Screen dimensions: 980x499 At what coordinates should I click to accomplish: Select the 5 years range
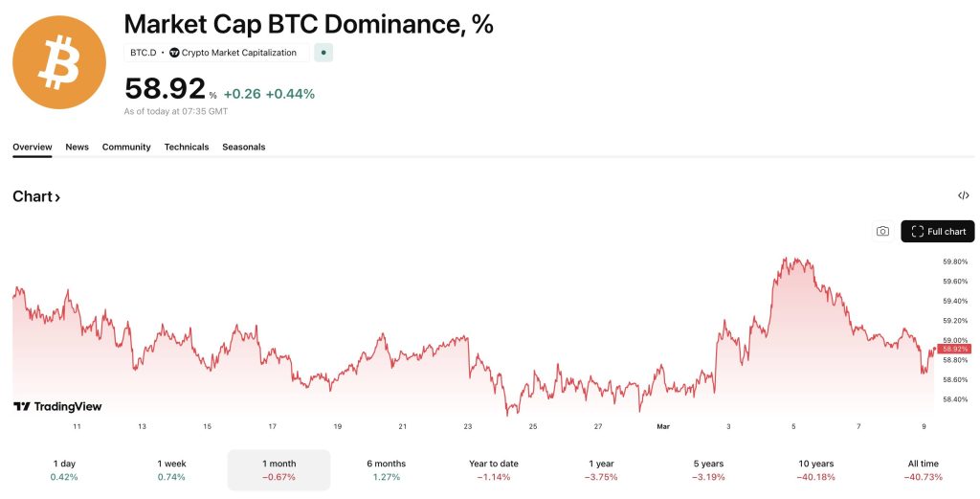pyautogui.click(x=709, y=469)
